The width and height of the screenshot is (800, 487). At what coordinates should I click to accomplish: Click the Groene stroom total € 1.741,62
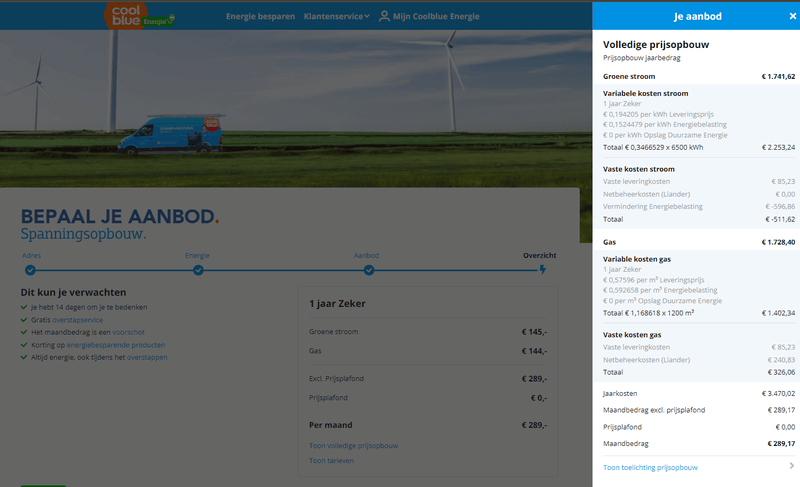pyautogui.click(x=778, y=76)
